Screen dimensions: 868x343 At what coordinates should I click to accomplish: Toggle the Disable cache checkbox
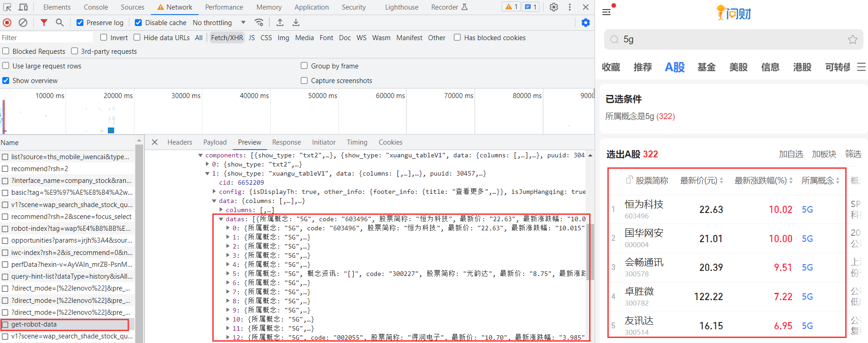[139, 23]
